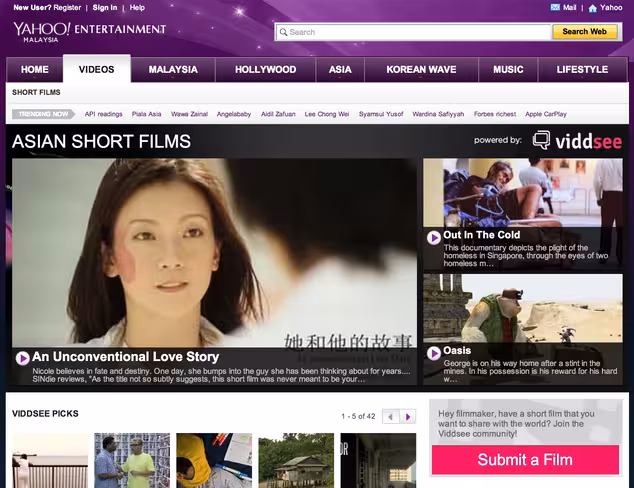The height and width of the screenshot is (488, 634).
Task: Click the search magnifier icon
Action: click(283, 32)
